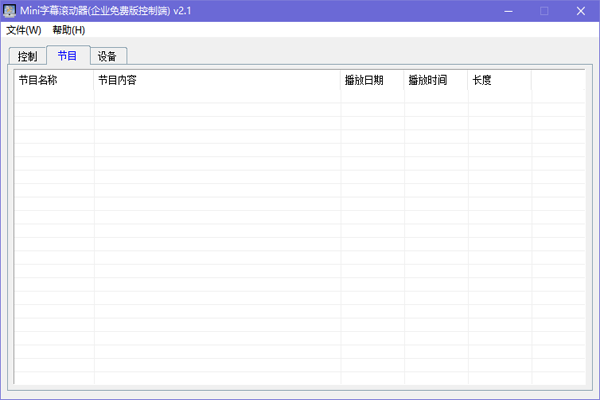Open the 帮助(H) menu
Image resolution: width=600 pixels, height=400 pixels.
69,30
